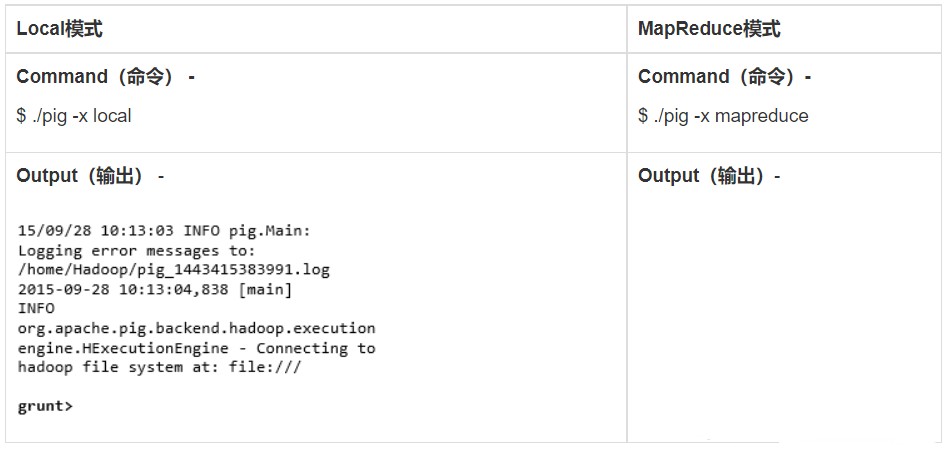The image size is (948, 452).
Task: Click the /home/Hadoop/pig_1443415383991.log file path
Action: point(173,270)
